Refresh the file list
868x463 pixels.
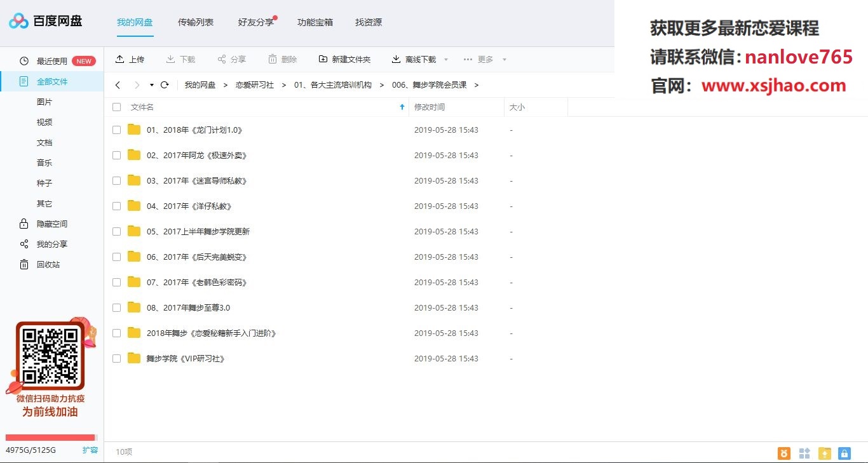pyautogui.click(x=165, y=84)
